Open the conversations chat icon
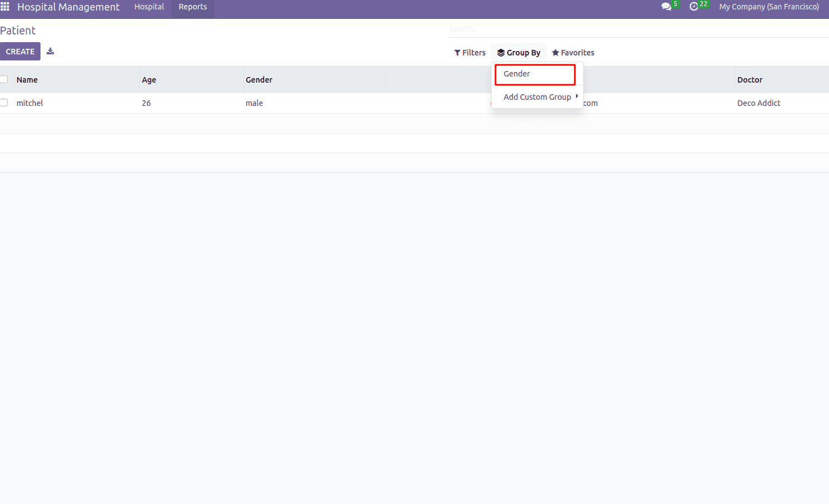 (x=666, y=7)
